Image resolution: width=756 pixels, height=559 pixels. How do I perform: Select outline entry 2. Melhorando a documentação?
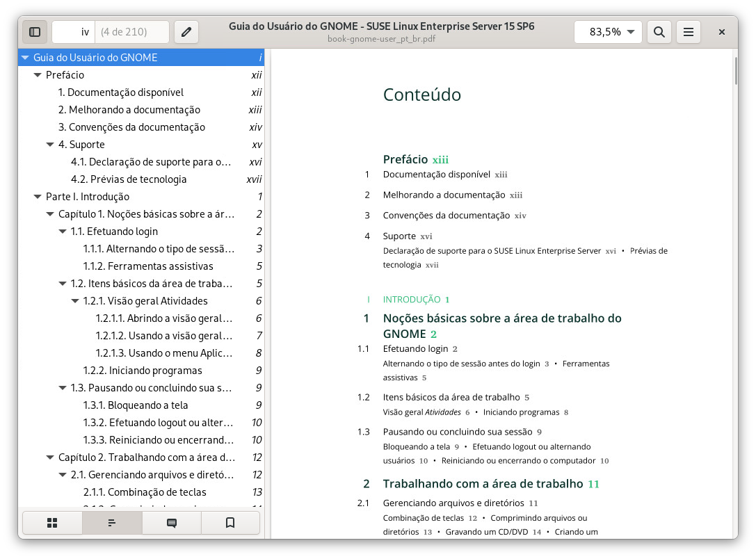(x=141, y=110)
